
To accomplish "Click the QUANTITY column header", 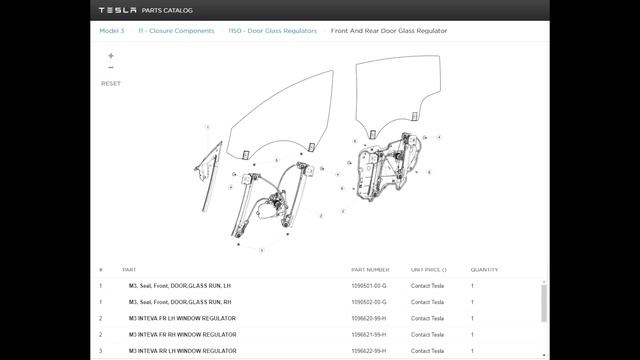I will (x=484, y=270).
